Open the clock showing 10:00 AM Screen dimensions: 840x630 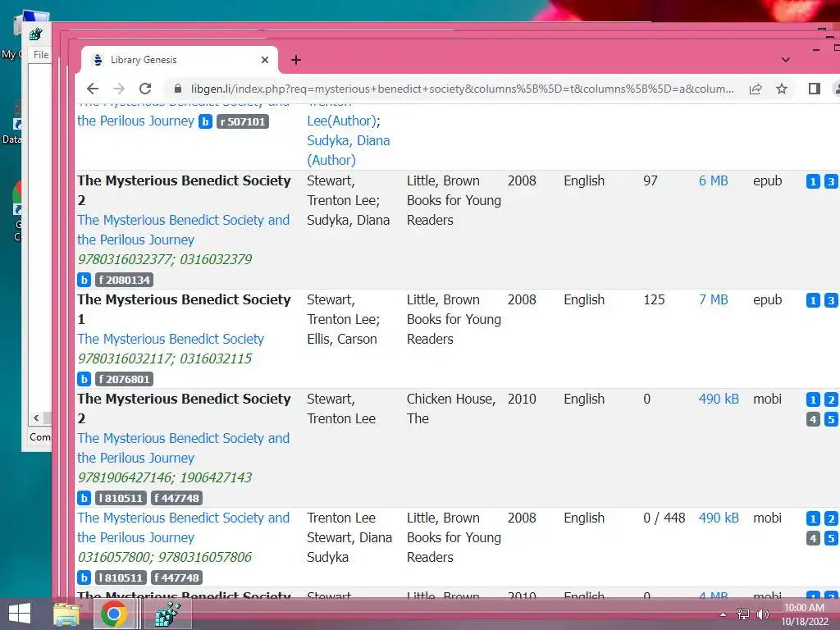click(804, 614)
